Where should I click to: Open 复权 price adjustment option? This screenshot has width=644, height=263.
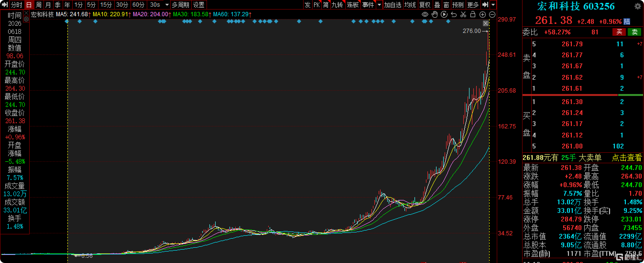(x=425, y=5)
